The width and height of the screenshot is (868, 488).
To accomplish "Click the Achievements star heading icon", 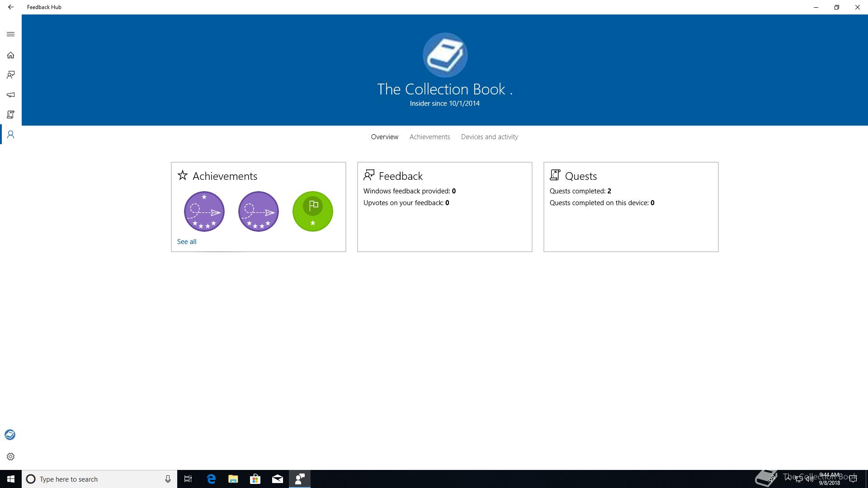I will [183, 175].
